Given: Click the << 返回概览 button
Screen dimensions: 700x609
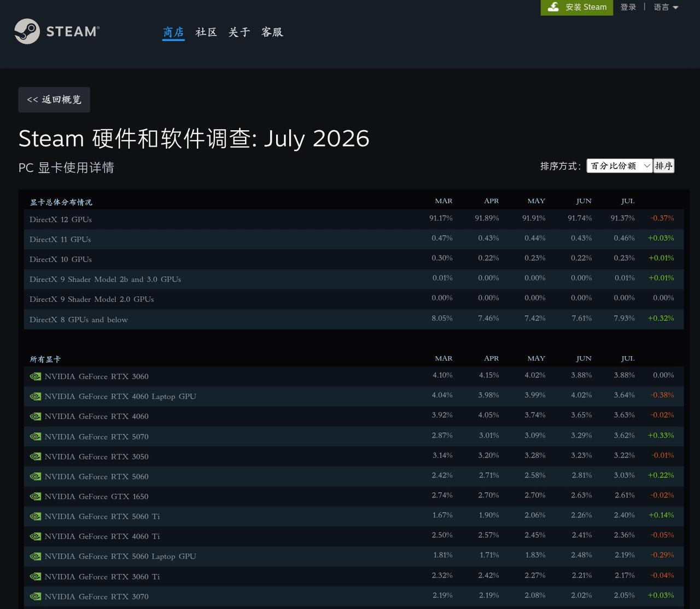Looking at the screenshot, I should point(54,100).
